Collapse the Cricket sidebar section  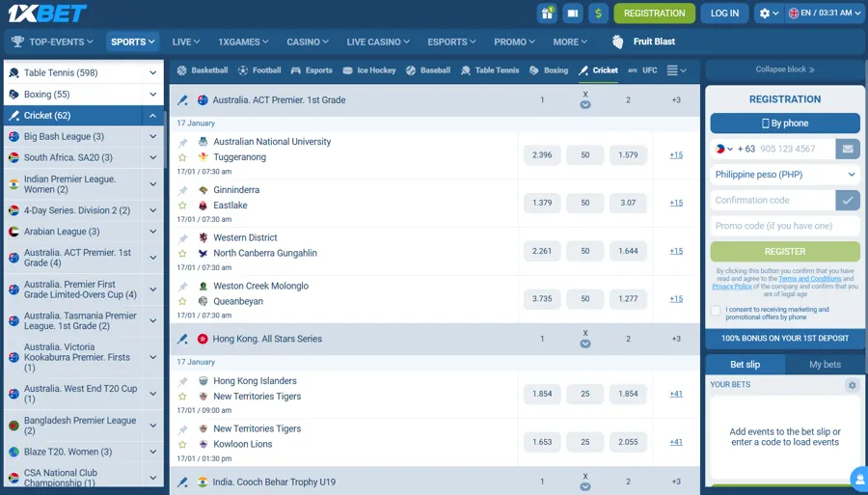coord(152,116)
